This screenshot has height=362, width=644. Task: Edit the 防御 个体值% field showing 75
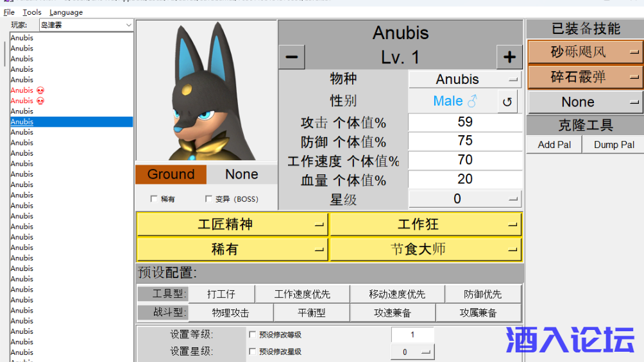465,141
